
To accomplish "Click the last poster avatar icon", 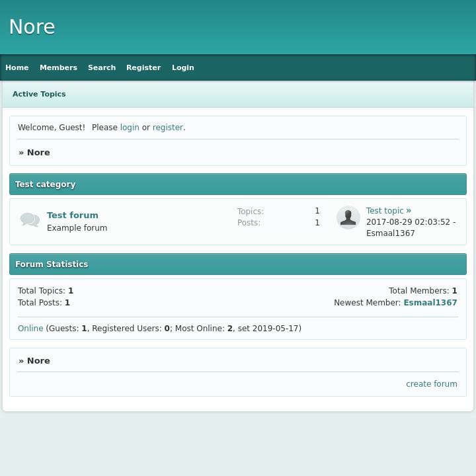I will (x=348, y=218).
